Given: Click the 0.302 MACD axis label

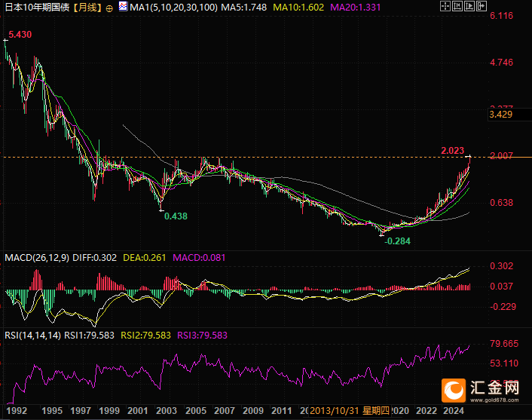Looking at the screenshot, I should [501, 266].
